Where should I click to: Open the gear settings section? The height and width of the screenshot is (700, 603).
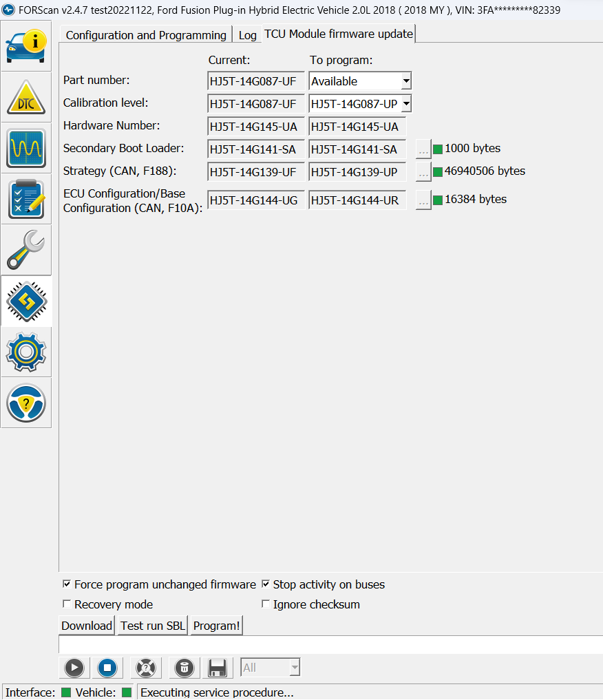tap(26, 352)
